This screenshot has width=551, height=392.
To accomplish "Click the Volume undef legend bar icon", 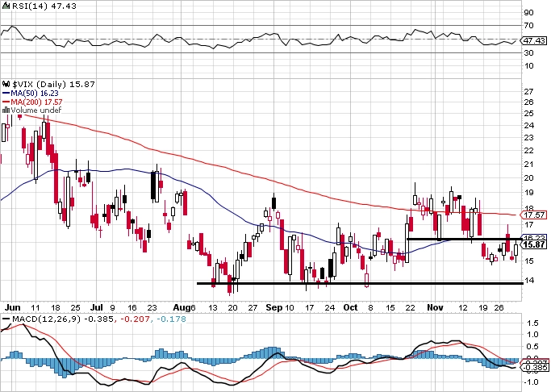I will click(x=5, y=111).
